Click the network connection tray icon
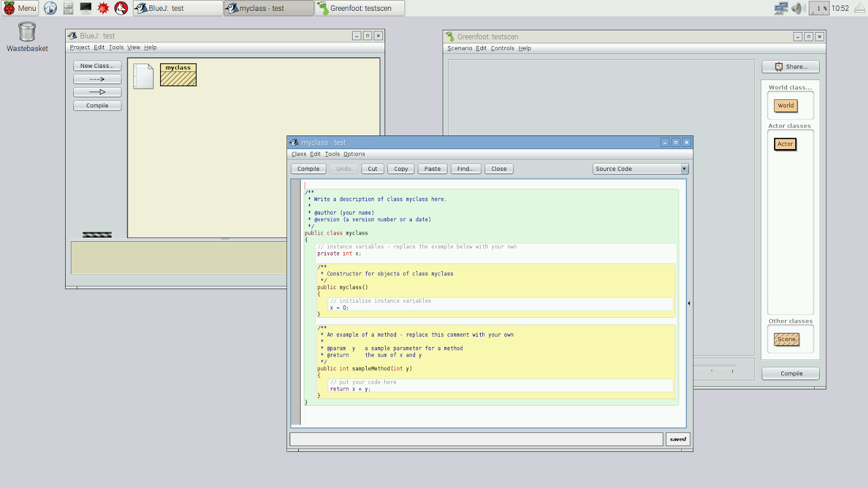 tap(781, 8)
